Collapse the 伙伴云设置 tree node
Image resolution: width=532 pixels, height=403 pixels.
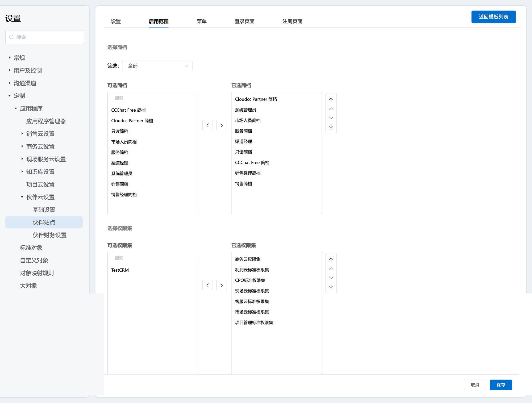22,197
